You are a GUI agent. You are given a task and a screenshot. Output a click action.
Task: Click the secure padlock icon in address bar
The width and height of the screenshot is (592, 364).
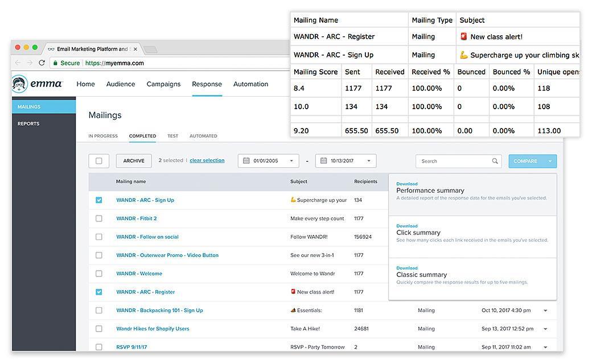(55, 63)
